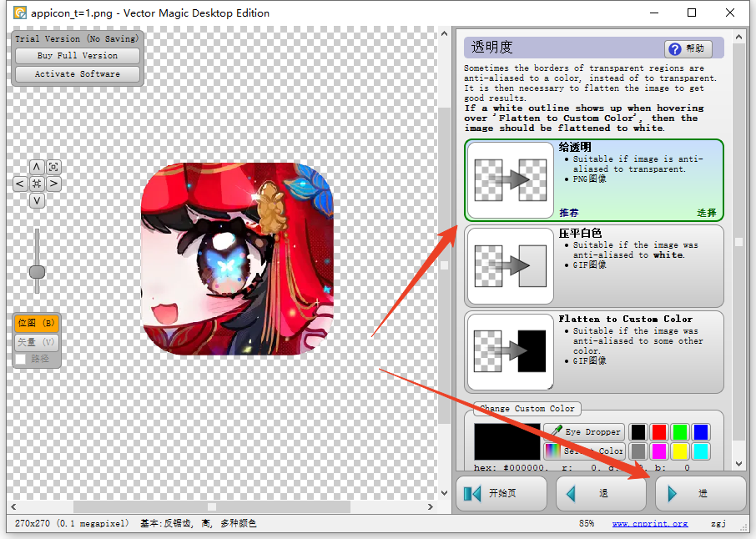Go to next step with 进
Image resolution: width=756 pixels, height=539 pixels.
(x=700, y=494)
